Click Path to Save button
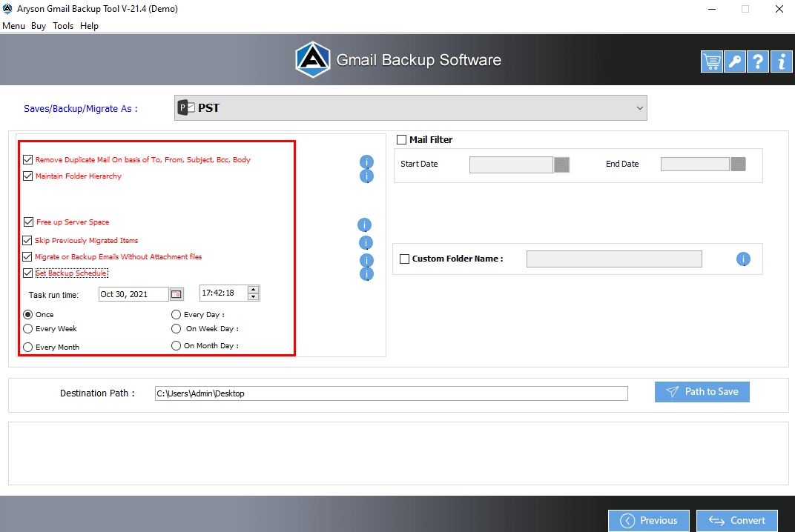Screen dimensions: 795x532 coord(702,392)
